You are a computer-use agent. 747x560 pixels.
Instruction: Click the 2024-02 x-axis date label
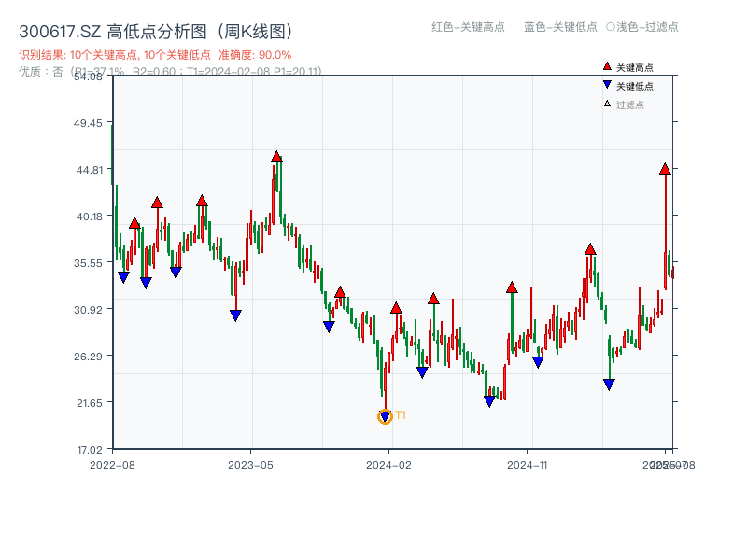click(388, 465)
